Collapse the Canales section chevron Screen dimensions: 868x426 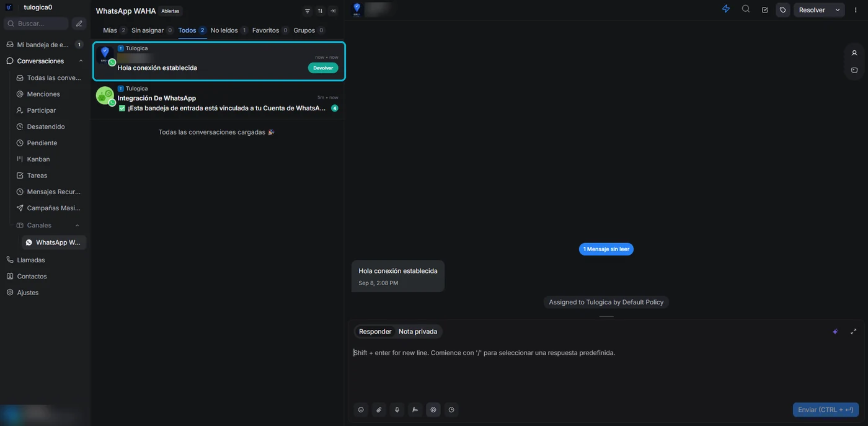point(77,225)
